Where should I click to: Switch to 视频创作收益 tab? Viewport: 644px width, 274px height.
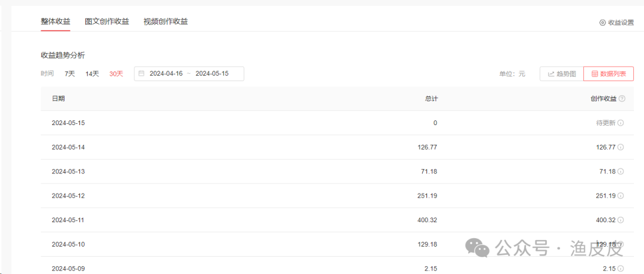(x=165, y=21)
